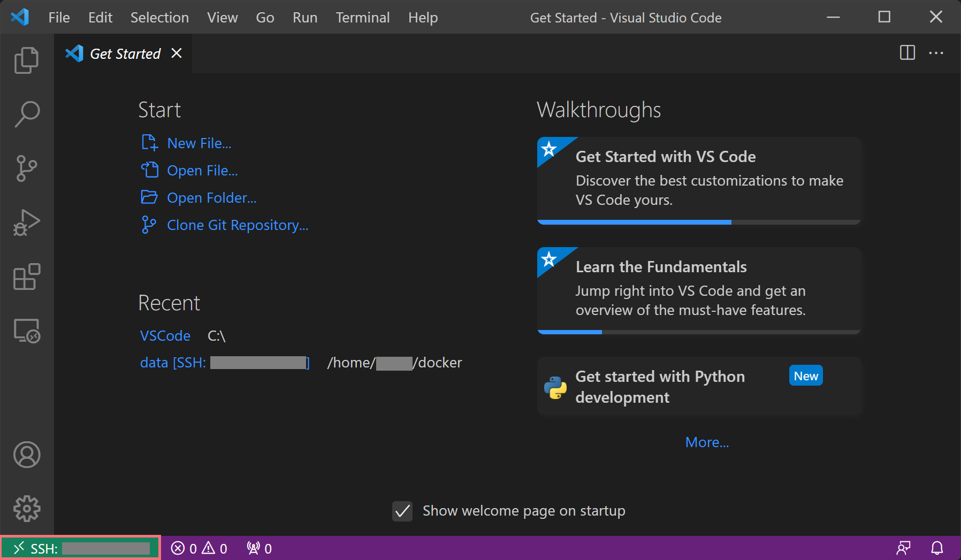The image size is (961, 560).
Task: Split the editor to the right
Action: pos(907,53)
